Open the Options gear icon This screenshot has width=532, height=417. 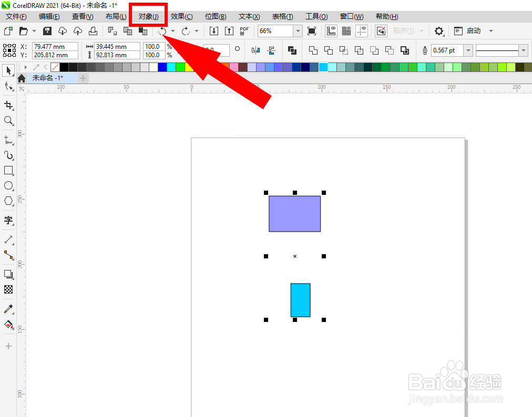pos(439,31)
